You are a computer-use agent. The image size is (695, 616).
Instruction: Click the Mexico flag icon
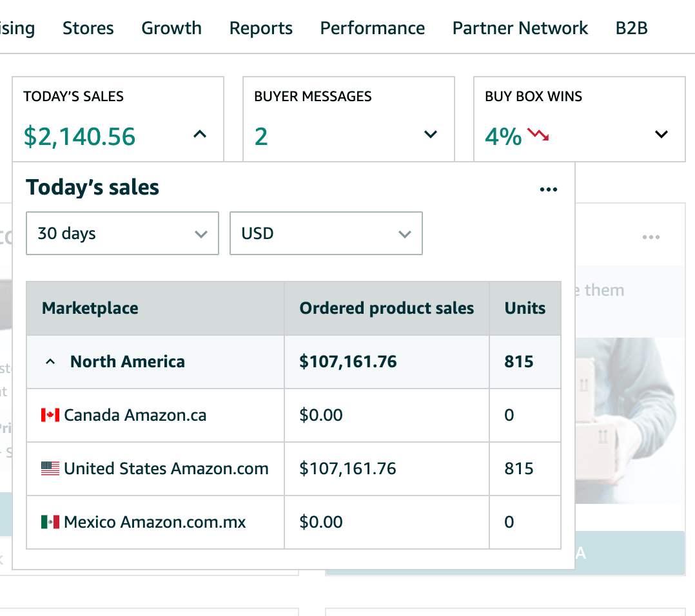tap(50, 522)
